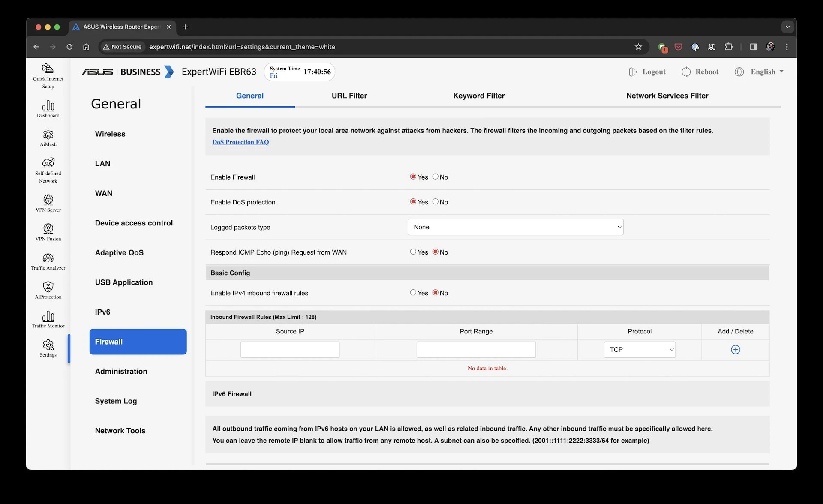
Task: Open the browser profile avatar
Action: point(770,47)
